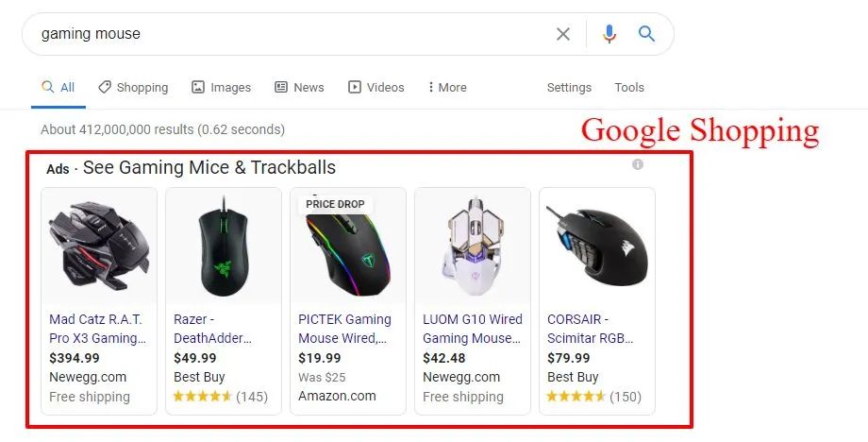Open the Tools options
Screen dimensions: 868x442
coord(629,87)
